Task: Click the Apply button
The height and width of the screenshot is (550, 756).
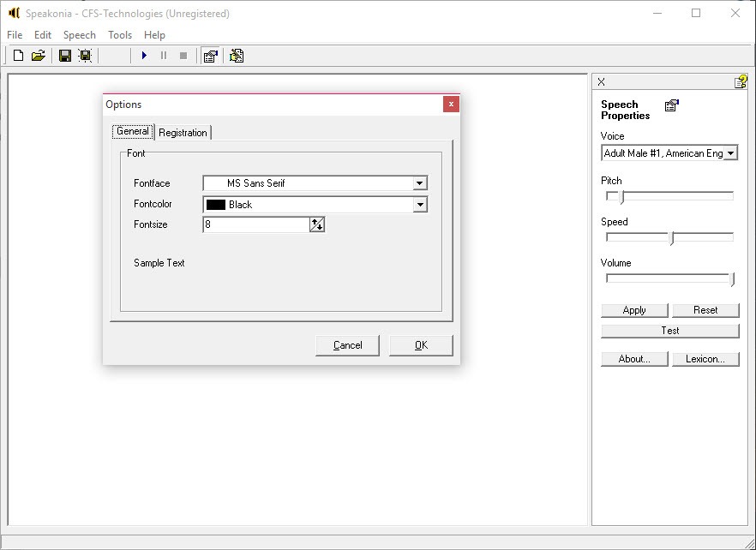Action: point(634,310)
